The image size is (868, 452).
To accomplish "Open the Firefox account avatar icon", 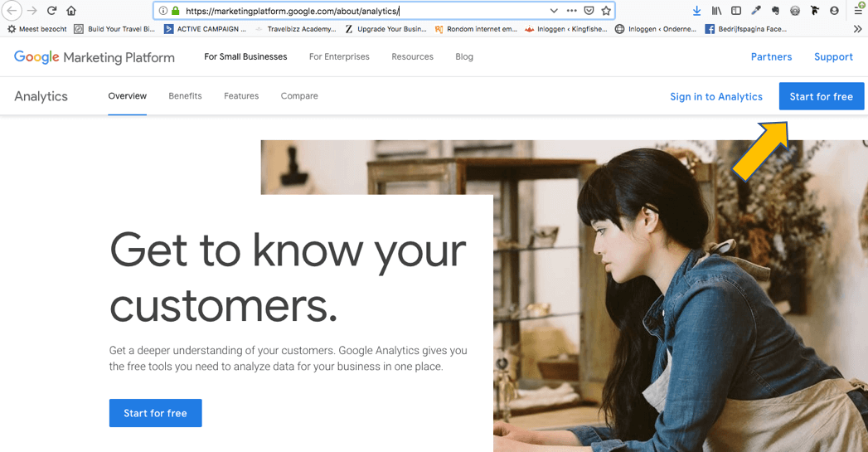I will (x=834, y=11).
